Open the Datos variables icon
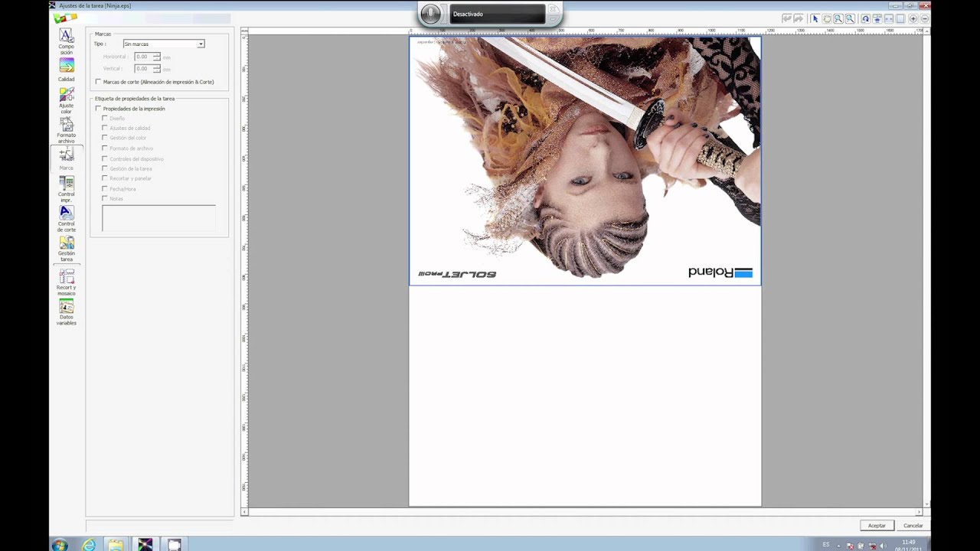 [67, 306]
